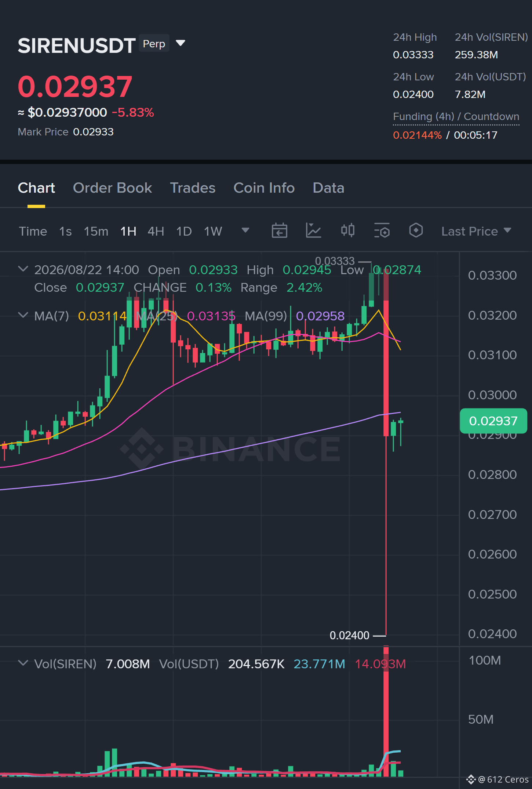Open the candlestick chart style icon
Image resolution: width=532 pixels, height=789 pixels.
[x=347, y=231]
